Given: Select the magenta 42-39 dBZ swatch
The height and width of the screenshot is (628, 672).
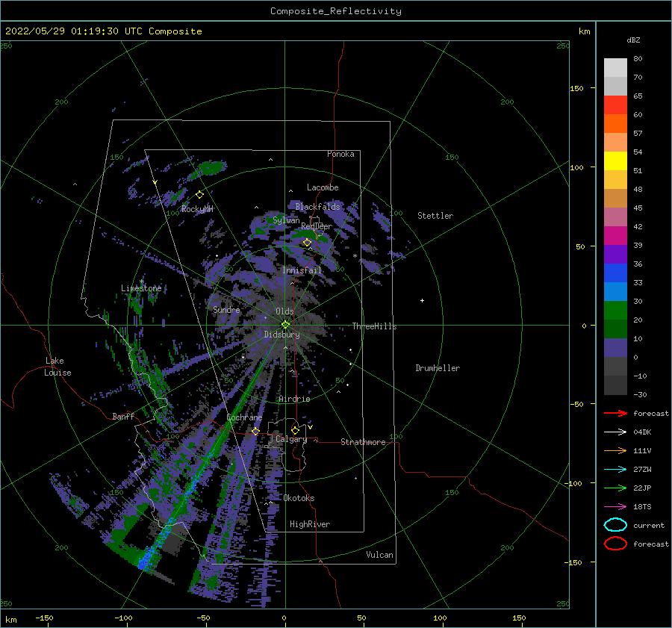Looking at the screenshot, I should 615,236.
